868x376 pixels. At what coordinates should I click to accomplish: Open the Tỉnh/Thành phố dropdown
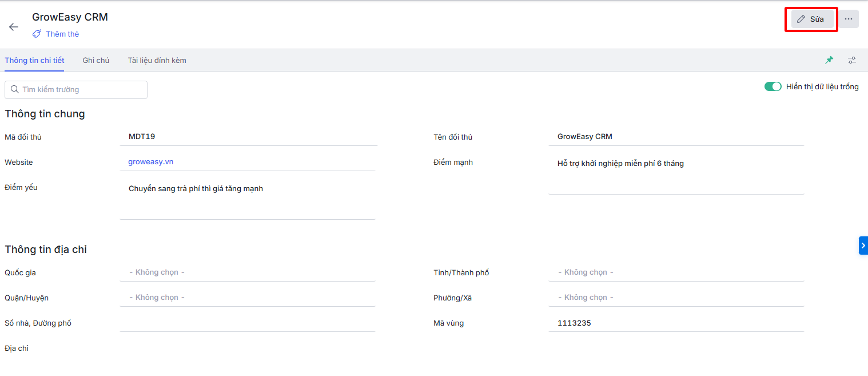point(676,272)
